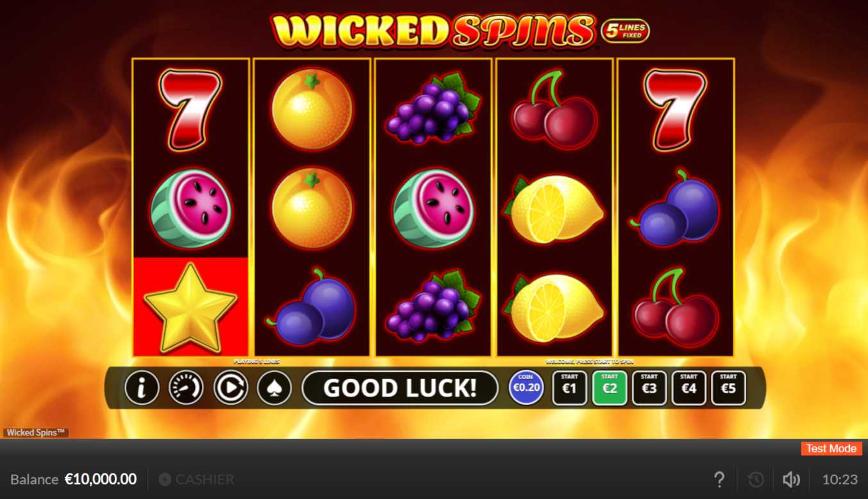Spin with the Start €1 button
Image resolution: width=868 pixels, height=499 pixels.
point(569,388)
